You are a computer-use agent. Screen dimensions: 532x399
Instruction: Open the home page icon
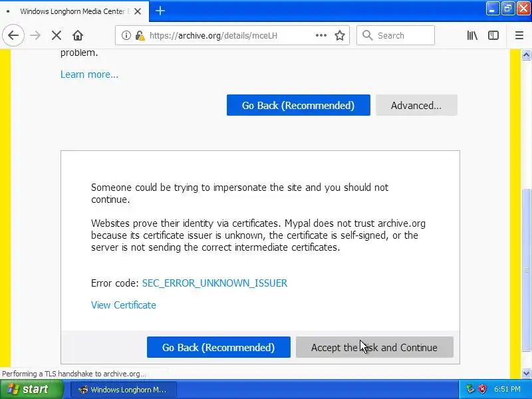pos(78,35)
